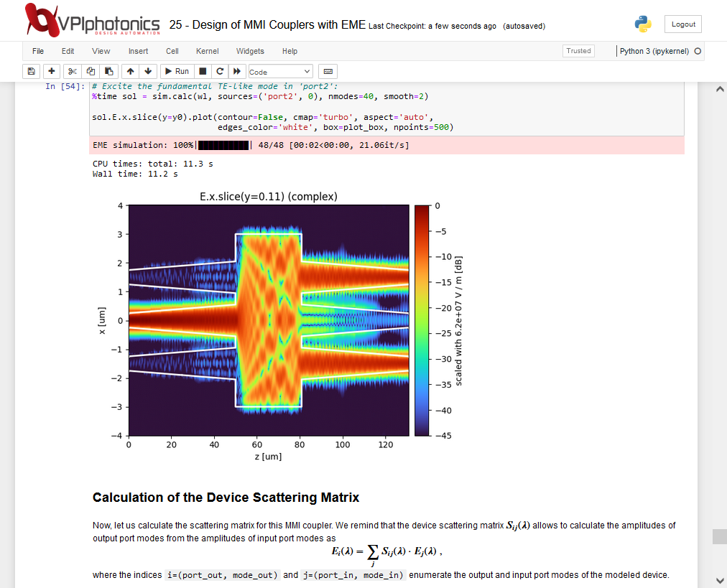Click 'Calculation of the Device Scattering Matrix' heading

[226, 498]
